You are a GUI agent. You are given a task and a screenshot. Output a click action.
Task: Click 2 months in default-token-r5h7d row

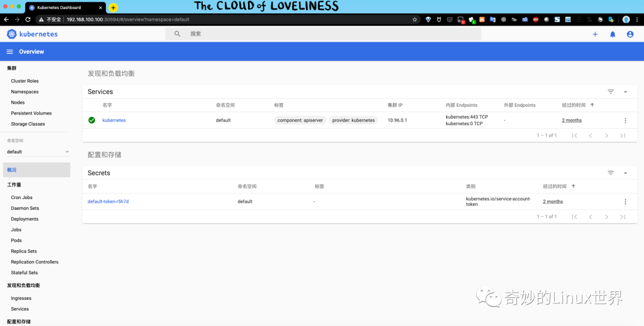click(x=553, y=201)
